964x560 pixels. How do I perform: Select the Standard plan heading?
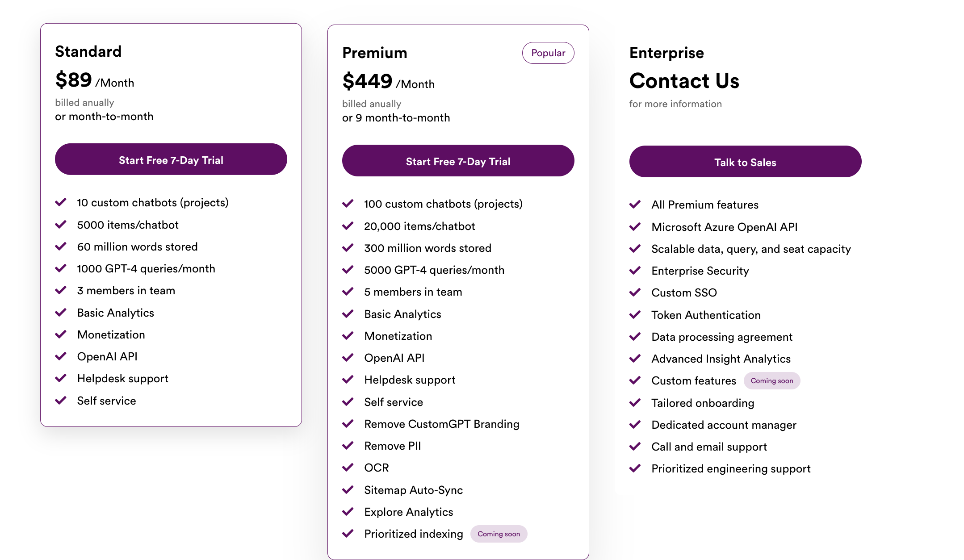[88, 51]
